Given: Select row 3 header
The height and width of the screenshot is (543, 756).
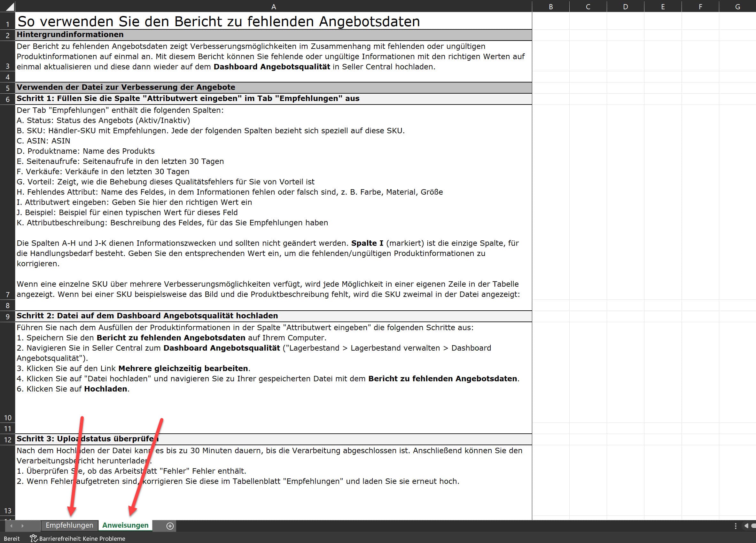Looking at the screenshot, I should [x=7, y=56].
